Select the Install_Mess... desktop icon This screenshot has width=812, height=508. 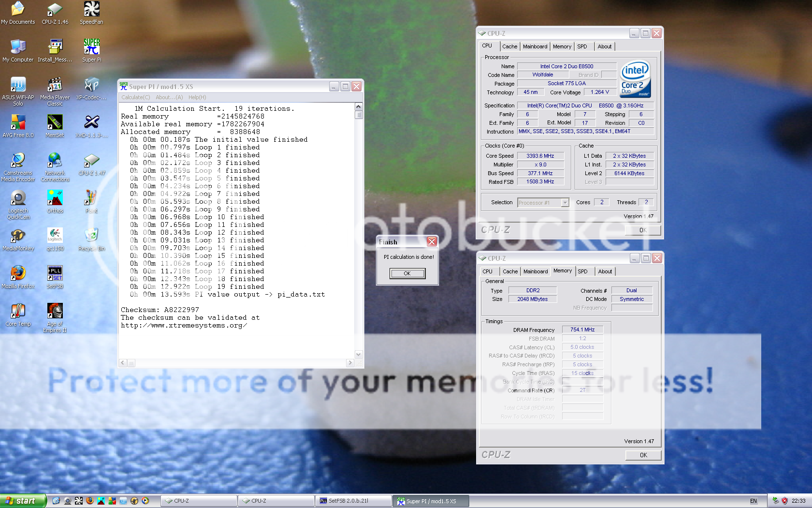point(55,50)
